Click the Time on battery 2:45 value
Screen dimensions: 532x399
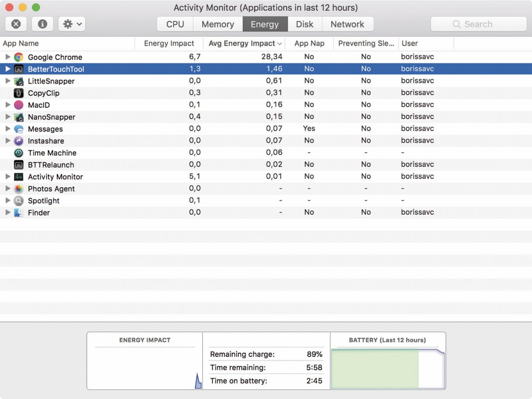314,381
